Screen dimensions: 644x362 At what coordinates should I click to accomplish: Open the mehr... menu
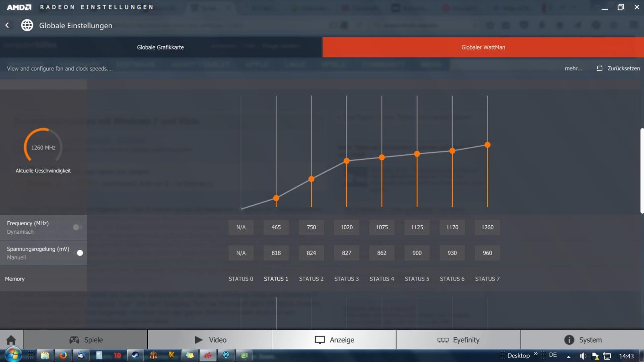(574, 68)
